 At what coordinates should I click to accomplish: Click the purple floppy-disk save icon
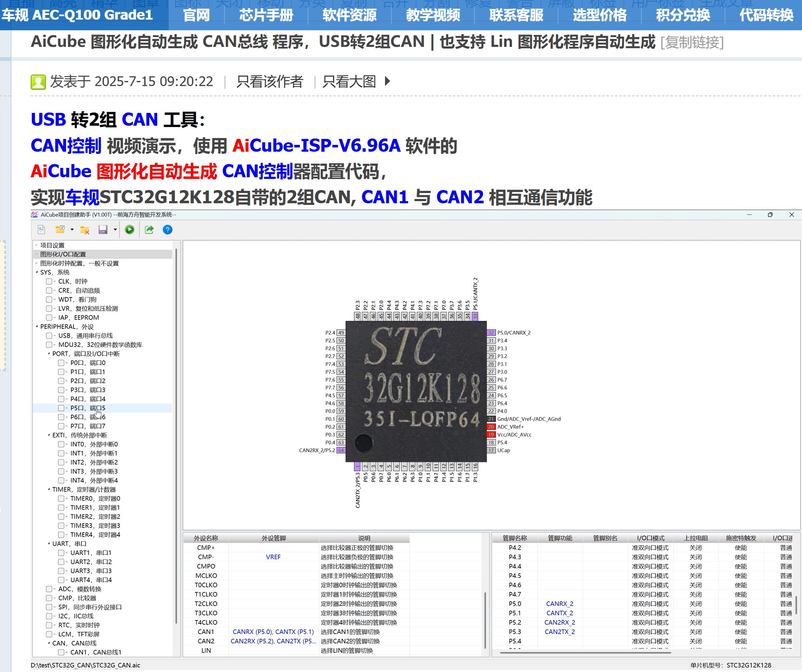pyautogui.click(x=103, y=230)
